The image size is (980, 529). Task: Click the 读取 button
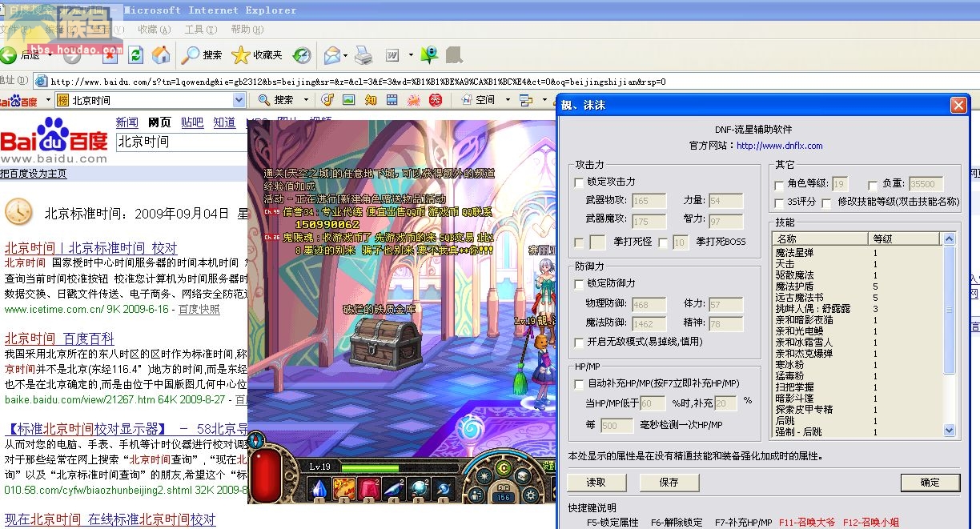click(x=596, y=482)
